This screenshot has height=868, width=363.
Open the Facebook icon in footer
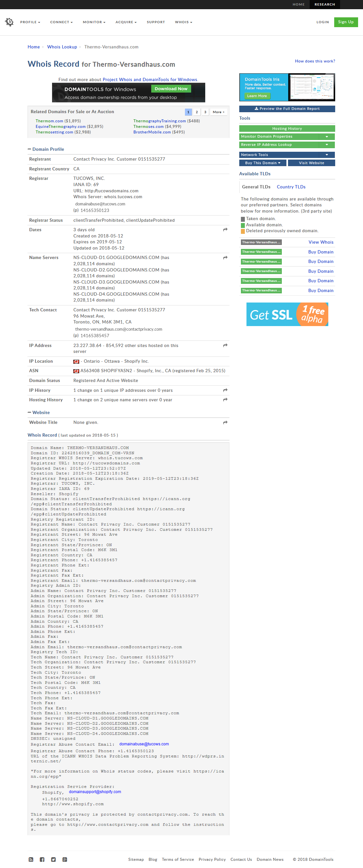point(42,859)
